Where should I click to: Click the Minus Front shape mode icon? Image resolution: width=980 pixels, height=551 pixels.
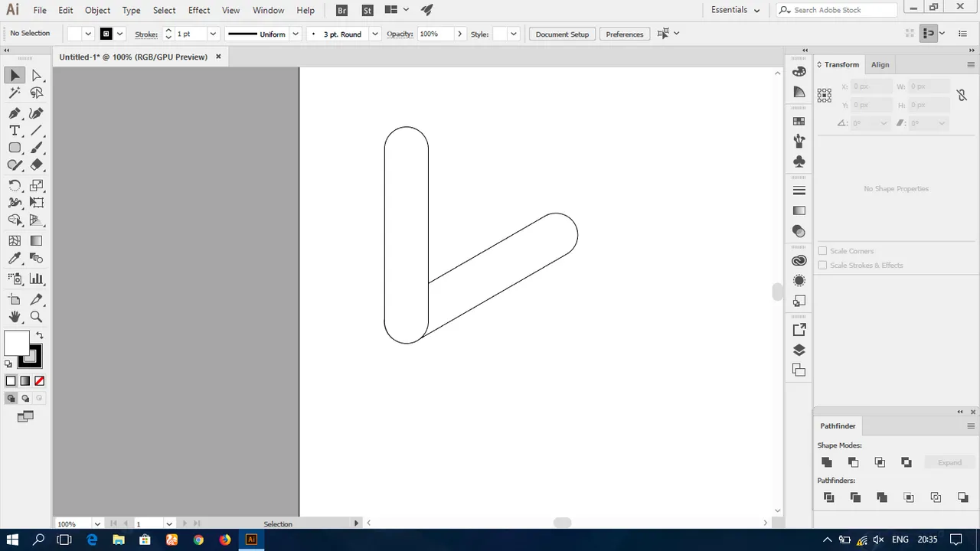pyautogui.click(x=854, y=462)
